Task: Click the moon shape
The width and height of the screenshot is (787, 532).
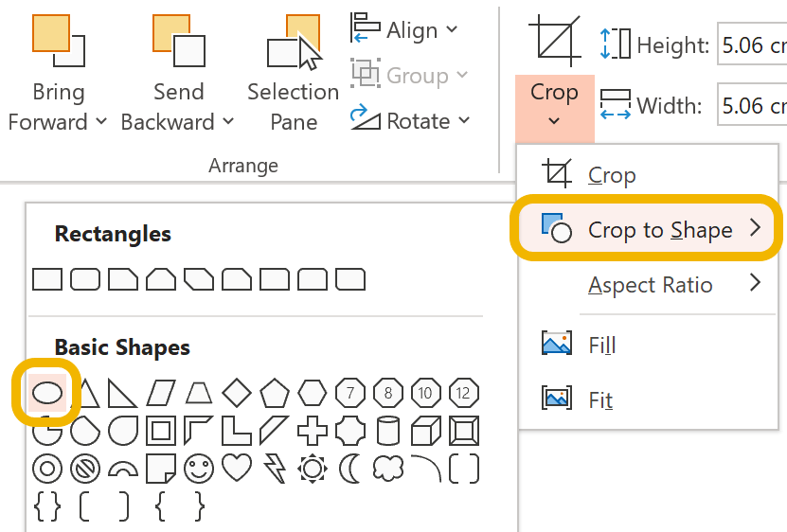Action: click(349, 467)
